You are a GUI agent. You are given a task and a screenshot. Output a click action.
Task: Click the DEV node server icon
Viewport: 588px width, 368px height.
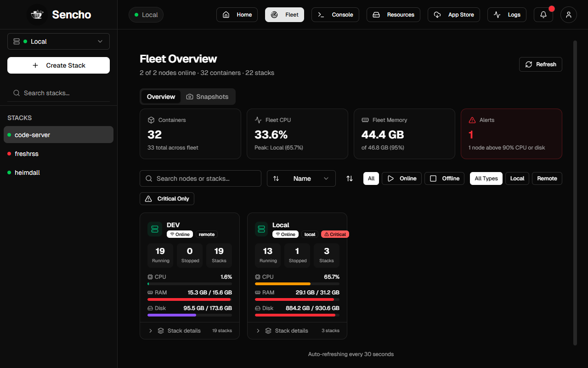click(155, 229)
